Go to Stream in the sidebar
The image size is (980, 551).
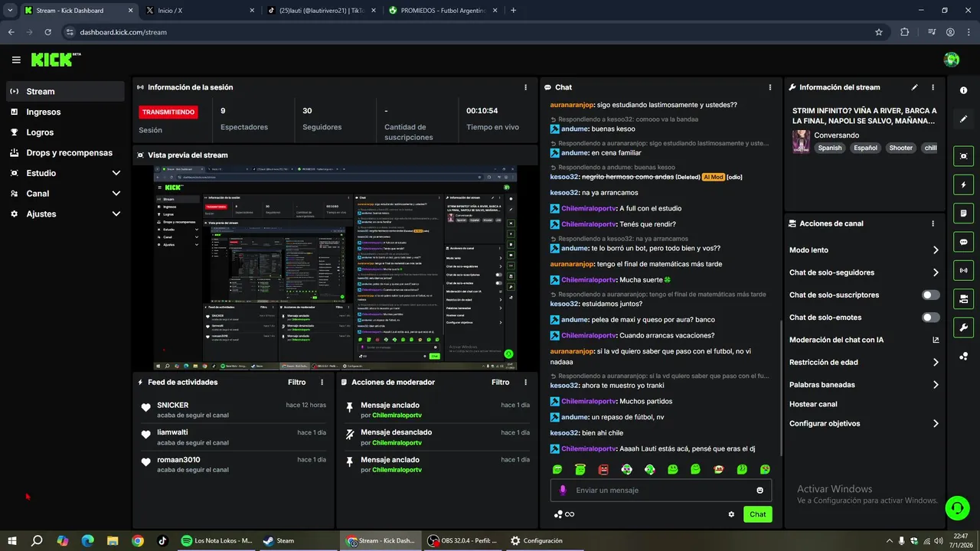coord(66,91)
